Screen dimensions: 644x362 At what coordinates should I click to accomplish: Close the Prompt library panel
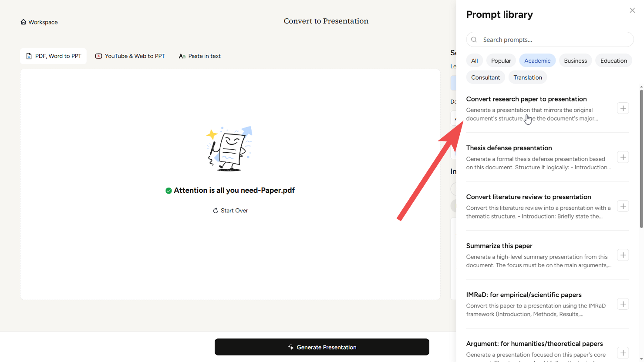632,10
